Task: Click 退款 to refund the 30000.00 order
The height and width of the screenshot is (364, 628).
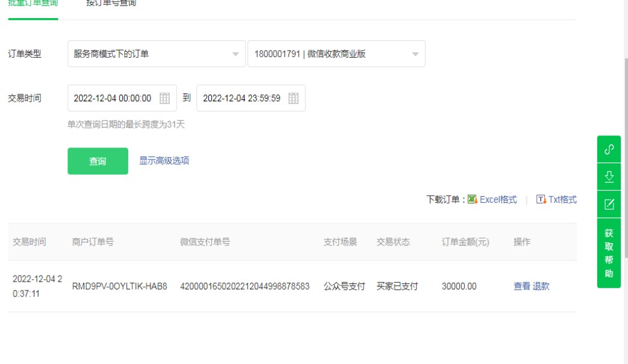Action: click(x=541, y=286)
